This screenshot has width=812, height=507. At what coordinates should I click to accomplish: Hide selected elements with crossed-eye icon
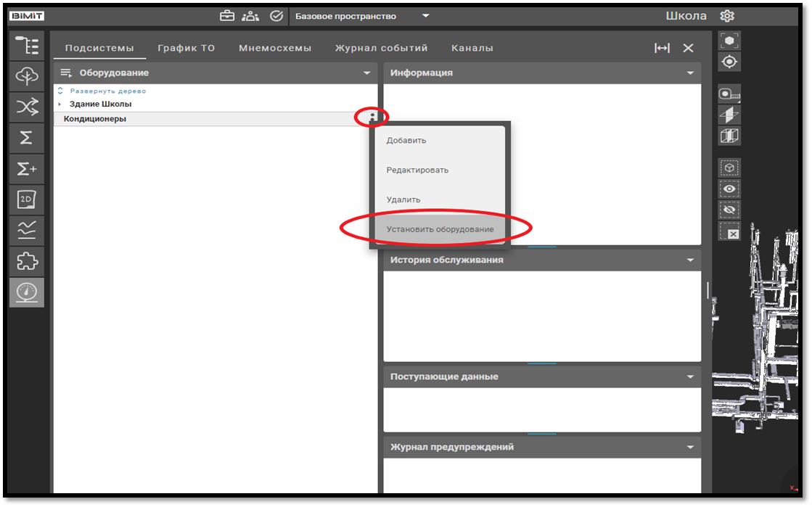pyautogui.click(x=729, y=210)
